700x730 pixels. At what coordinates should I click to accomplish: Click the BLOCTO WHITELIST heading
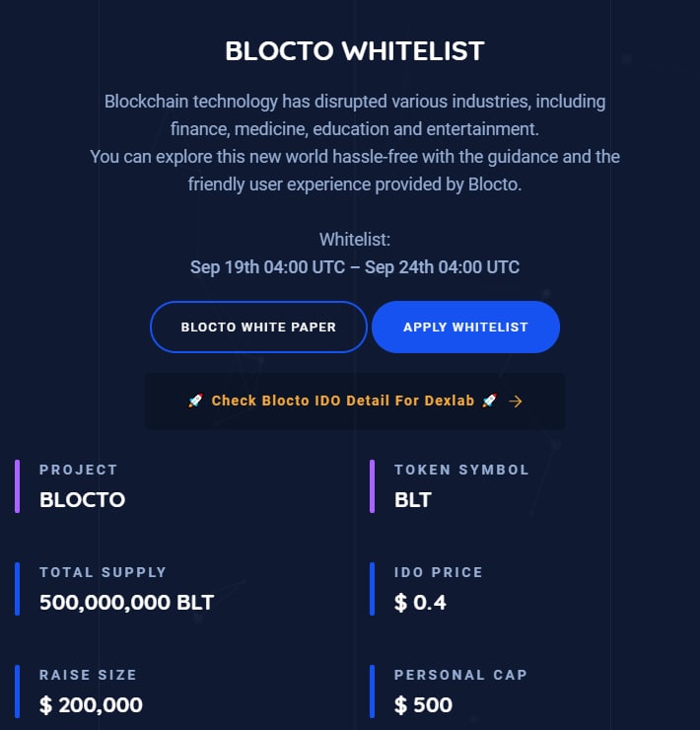coord(355,51)
